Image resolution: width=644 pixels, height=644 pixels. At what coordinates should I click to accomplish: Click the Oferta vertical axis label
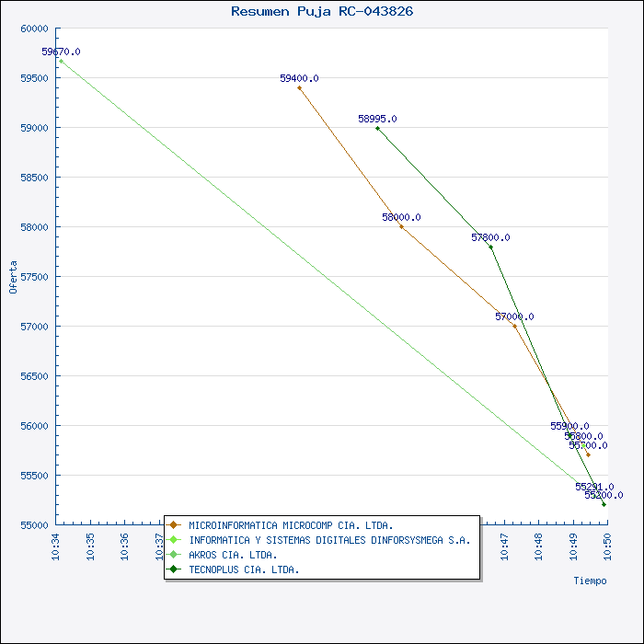pos(13,276)
